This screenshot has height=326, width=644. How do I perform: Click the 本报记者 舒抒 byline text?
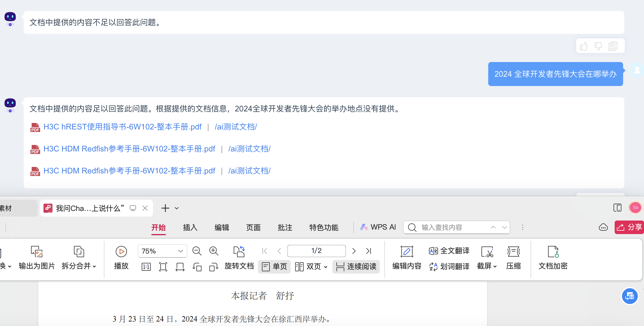pos(262,296)
